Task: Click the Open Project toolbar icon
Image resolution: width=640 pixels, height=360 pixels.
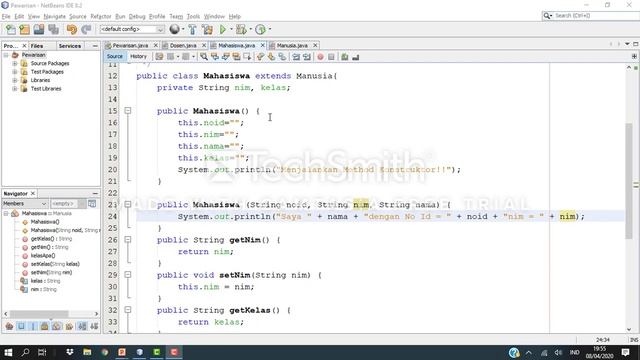Action: 39,29
